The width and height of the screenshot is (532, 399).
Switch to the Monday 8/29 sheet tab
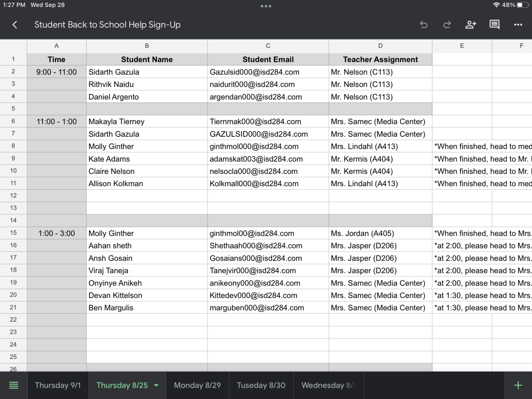tap(197, 385)
